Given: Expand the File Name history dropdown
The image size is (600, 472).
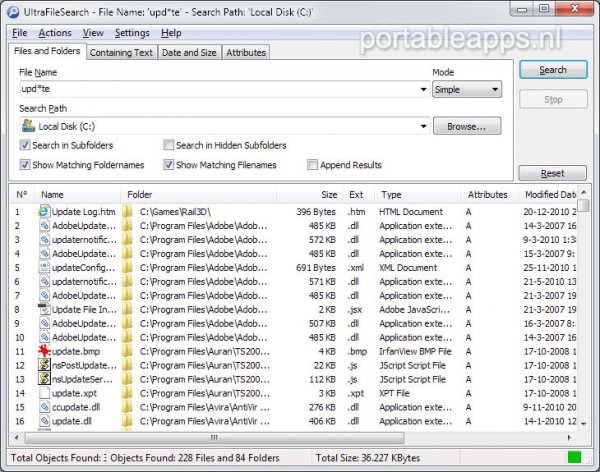Looking at the screenshot, I should pos(423,90).
